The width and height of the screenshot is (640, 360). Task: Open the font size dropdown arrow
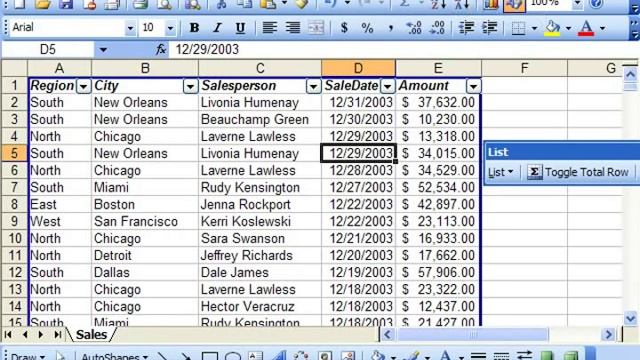170,28
